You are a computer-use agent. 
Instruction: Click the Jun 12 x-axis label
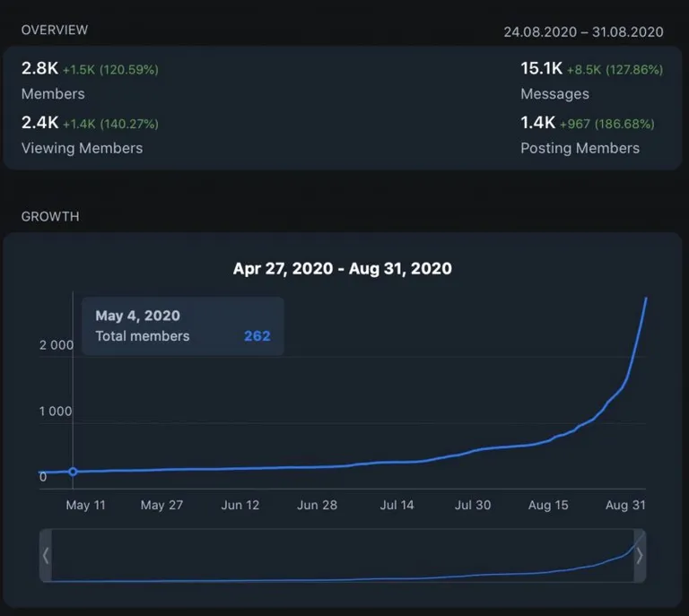point(240,505)
